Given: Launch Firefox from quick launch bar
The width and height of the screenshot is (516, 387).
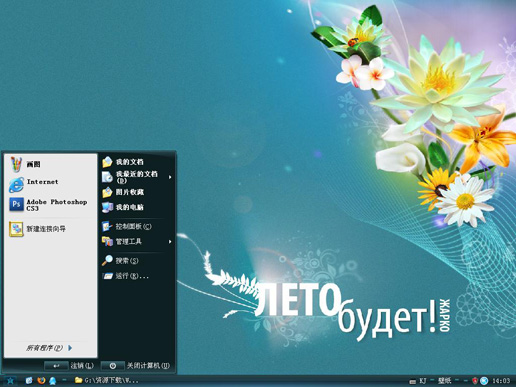Looking at the screenshot, I should [x=41, y=380].
